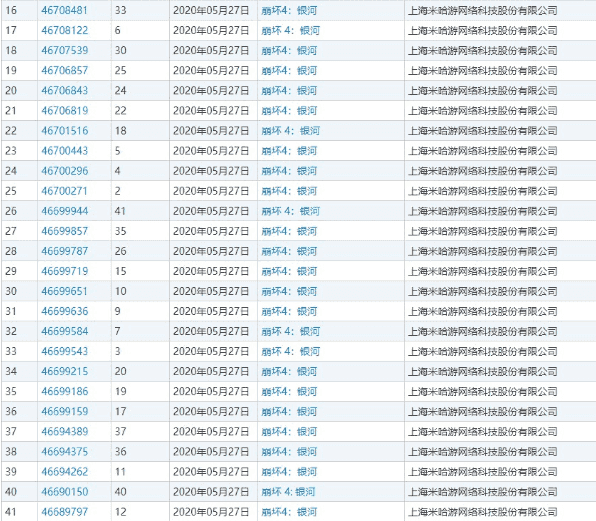The image size is (596, 521).
Task: Click trademark name 崩坏 4：银河 in row 22
Action: point(290,131)
